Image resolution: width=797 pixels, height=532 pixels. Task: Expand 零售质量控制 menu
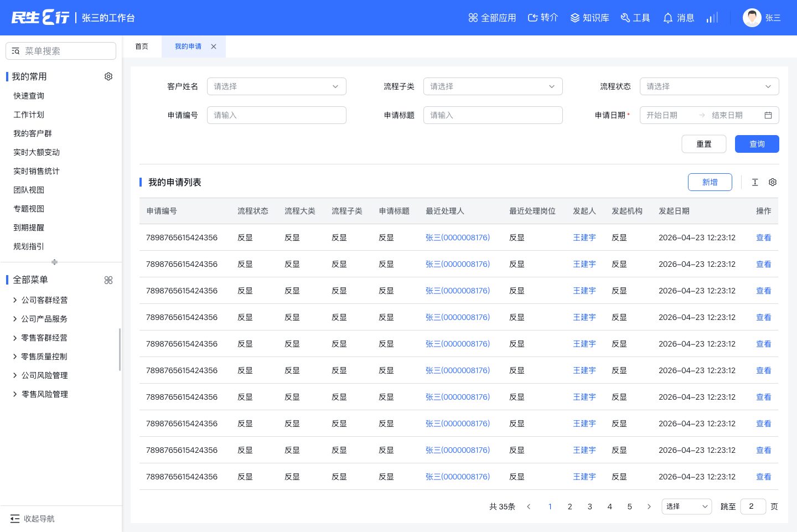40,357
